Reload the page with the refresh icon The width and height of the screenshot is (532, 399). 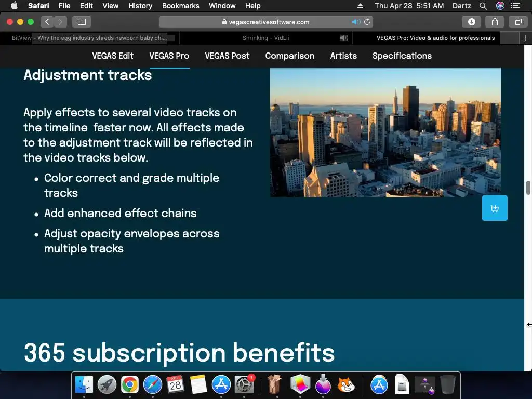(367, 22)
